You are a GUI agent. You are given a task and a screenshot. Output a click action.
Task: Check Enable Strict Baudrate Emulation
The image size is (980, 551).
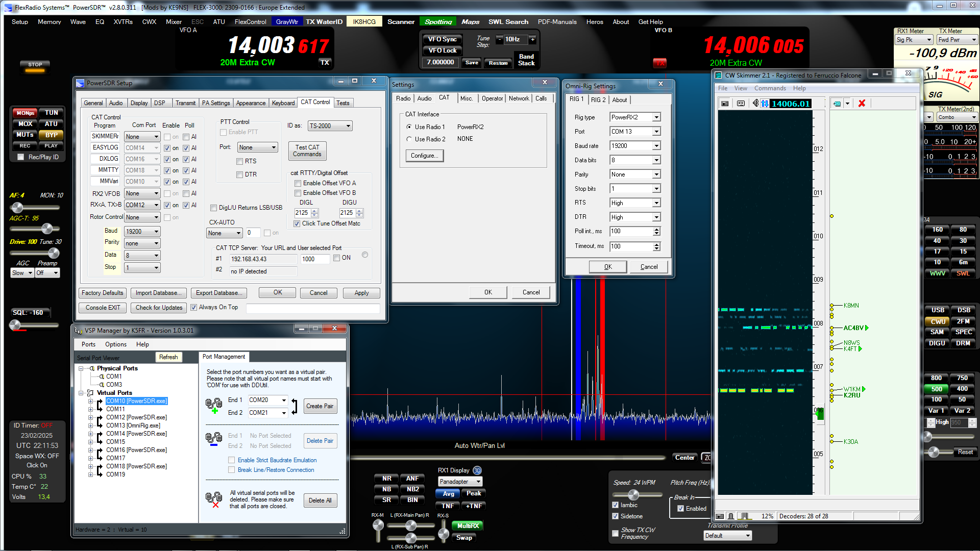pyautogui.click(x=231, y=460)
